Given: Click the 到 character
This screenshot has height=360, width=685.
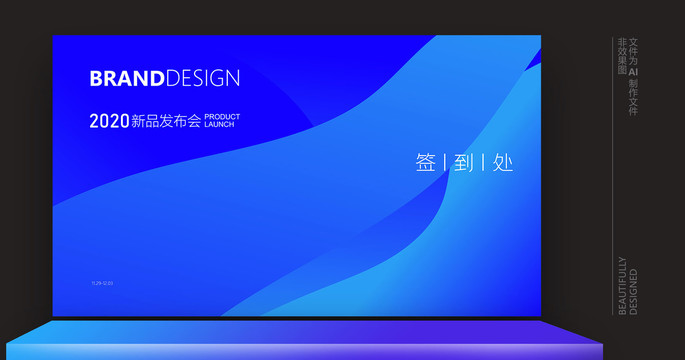Looking at the screenshot, I should [464, 163].
